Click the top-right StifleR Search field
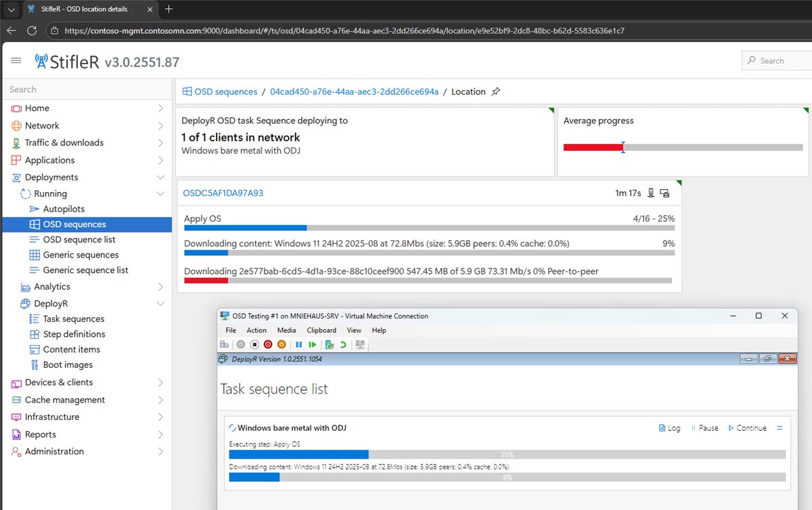812x510 pixels. point(777,61)
